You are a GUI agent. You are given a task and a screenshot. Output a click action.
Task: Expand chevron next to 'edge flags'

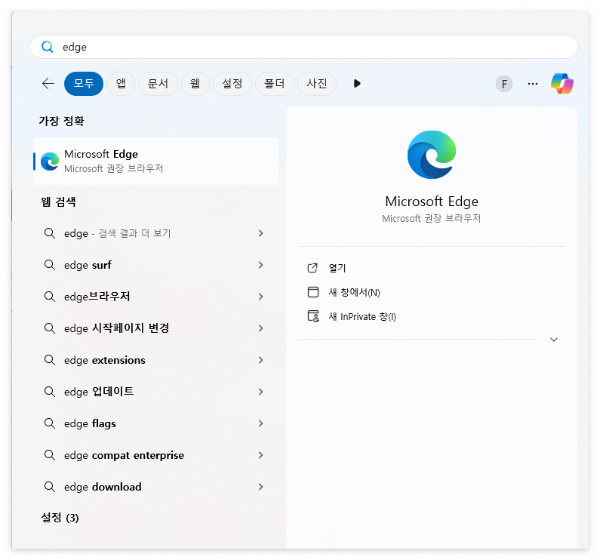coord(261,423)
